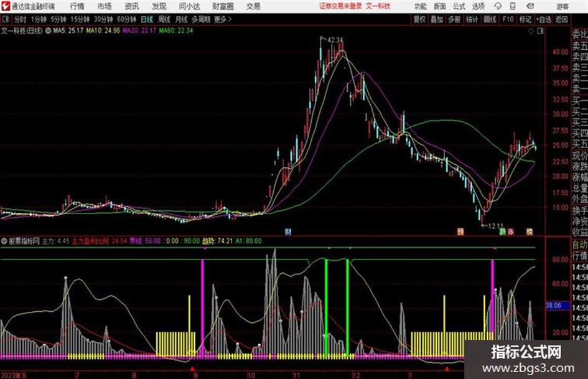Toggle the left sidebar panel icon
The height and width of the screenshot is (379, 588).
pos(6,19)
